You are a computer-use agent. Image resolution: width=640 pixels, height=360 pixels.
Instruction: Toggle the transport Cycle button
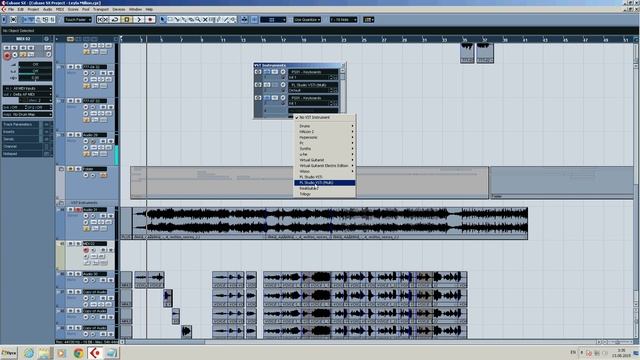pyautogui.click(x=115, y=20)
